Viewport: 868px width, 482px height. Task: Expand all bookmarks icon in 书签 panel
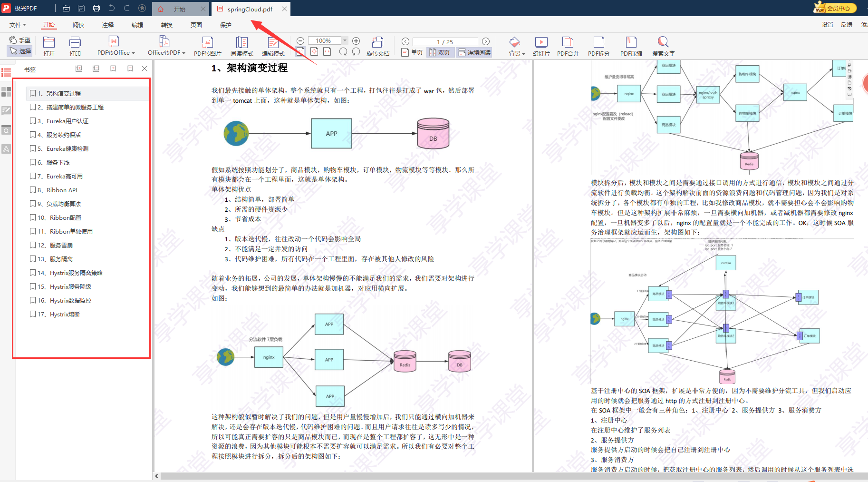click(79, 69)
